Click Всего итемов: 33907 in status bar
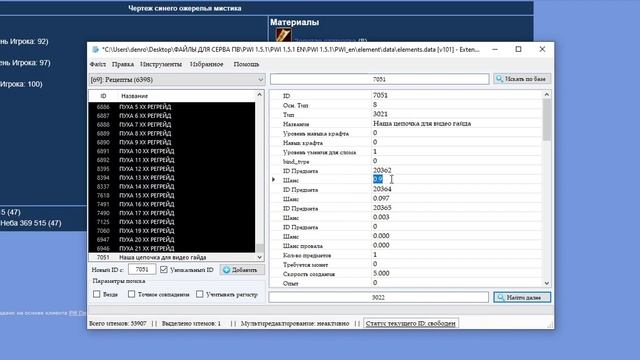The width and height of the screenshot is (640, 360). [118, 323]
